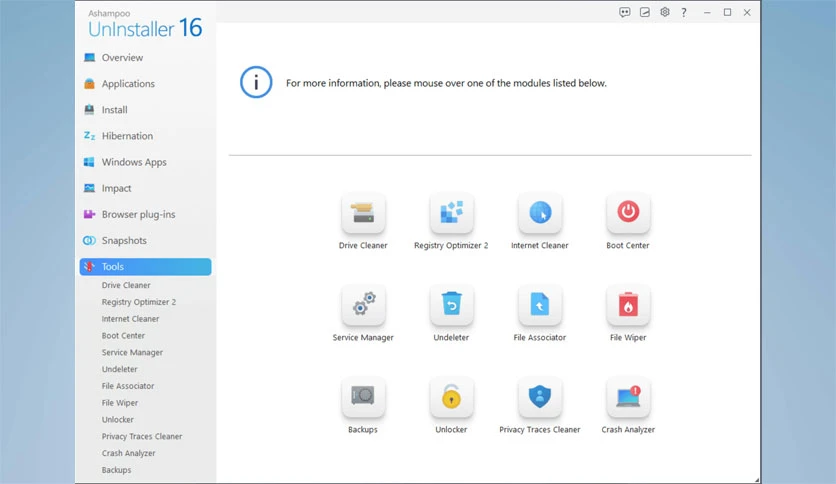This screenshot has width=836, height=484.
Task: Close the UnInstaller window
Action: [747, 12]
